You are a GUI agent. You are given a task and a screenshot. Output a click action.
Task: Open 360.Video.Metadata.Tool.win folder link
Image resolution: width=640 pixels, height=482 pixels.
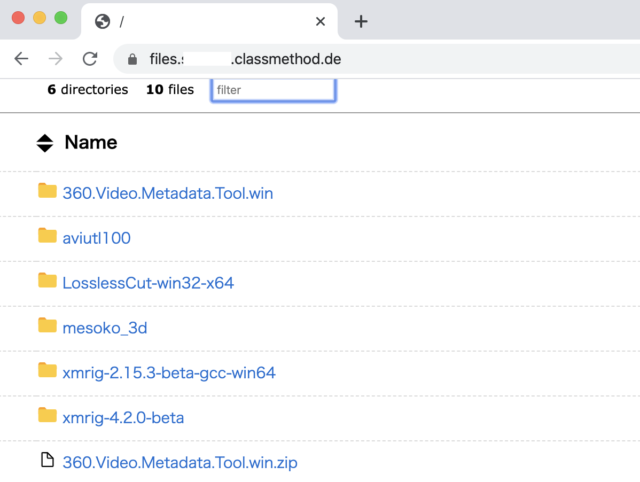[168, 193]
